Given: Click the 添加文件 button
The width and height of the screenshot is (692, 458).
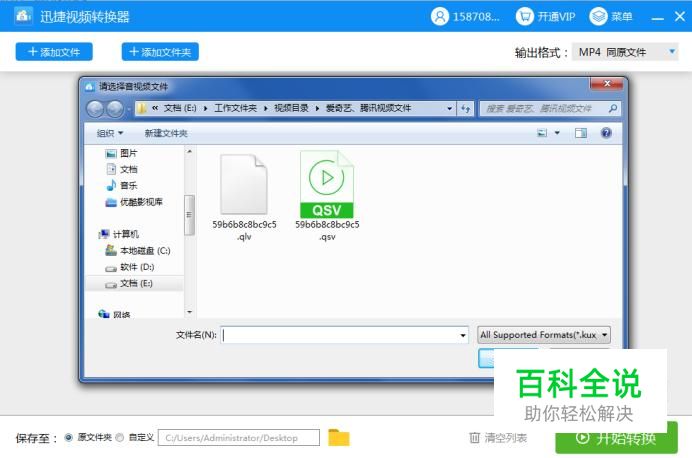Looking at the screenshot, I should pyautogui.click(x=54, y=52).
